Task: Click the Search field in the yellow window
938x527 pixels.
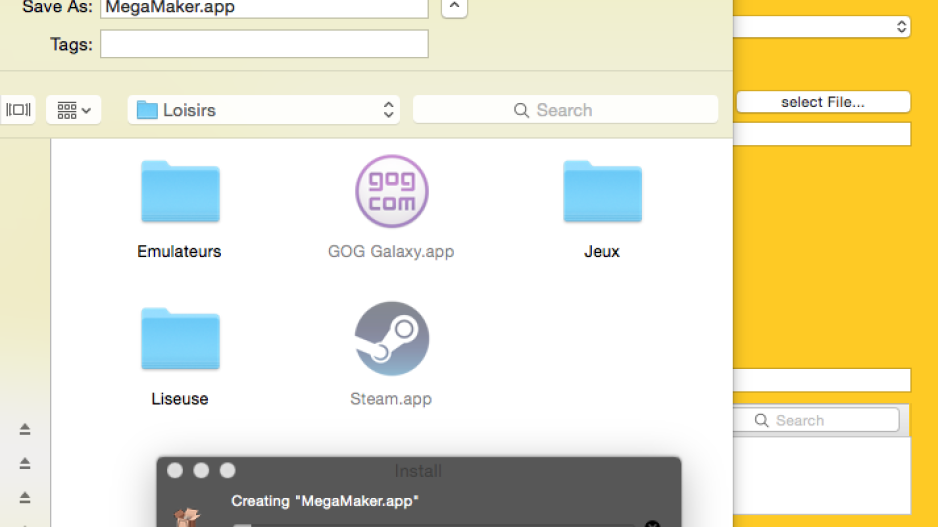Action: (817, 420)
